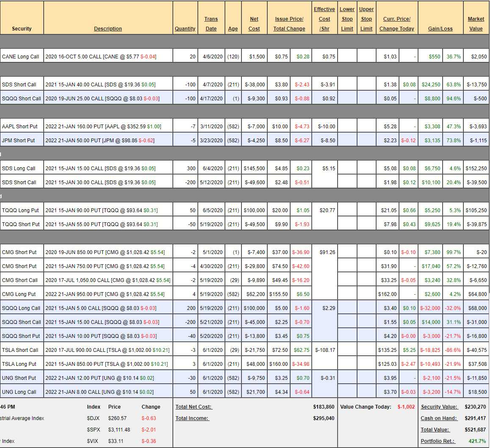Click the Net Cost column header
The height and width of the screenshot is (448, 490).
click(254, 24)
